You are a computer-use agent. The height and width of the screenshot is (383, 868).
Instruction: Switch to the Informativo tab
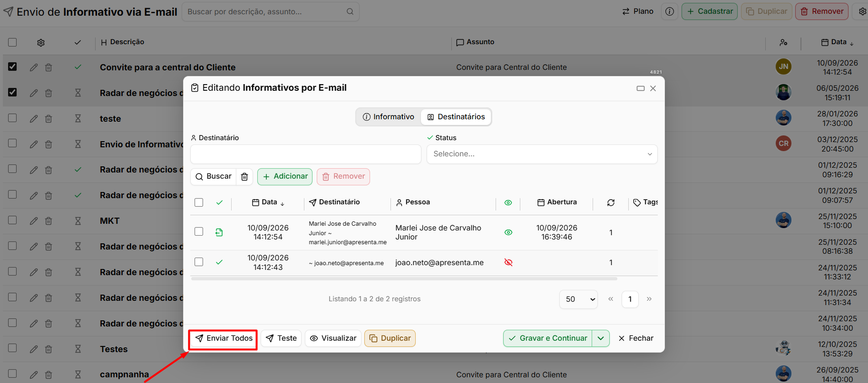[x=389, y=117]
